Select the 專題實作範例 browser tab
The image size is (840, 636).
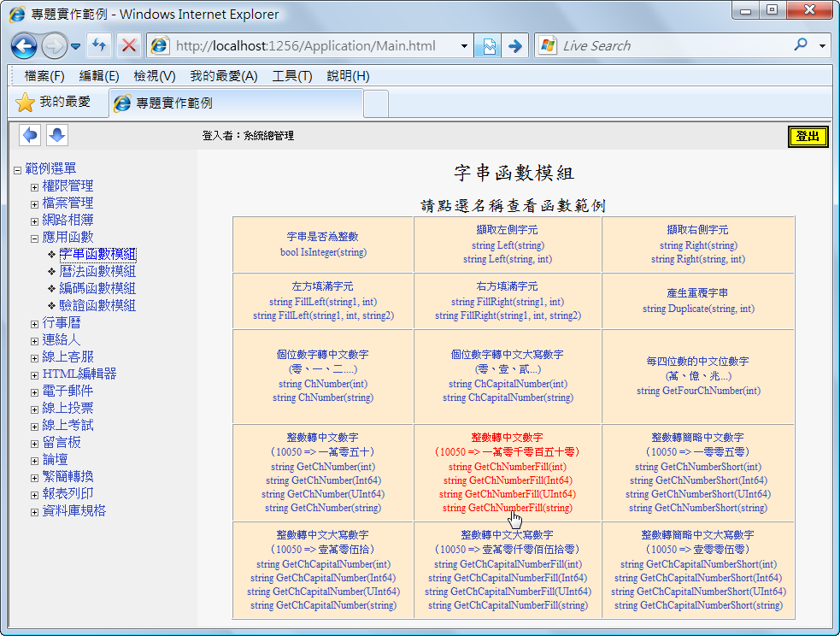236,103
